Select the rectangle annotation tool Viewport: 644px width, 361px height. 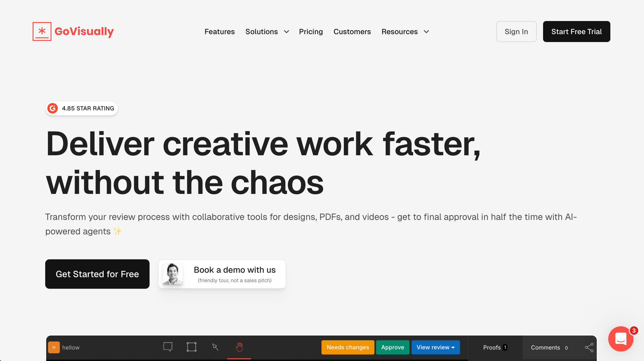191,347
